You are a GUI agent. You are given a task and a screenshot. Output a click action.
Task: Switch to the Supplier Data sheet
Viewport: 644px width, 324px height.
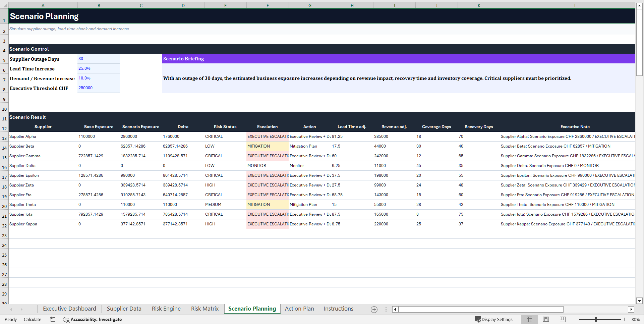(124, 309)
